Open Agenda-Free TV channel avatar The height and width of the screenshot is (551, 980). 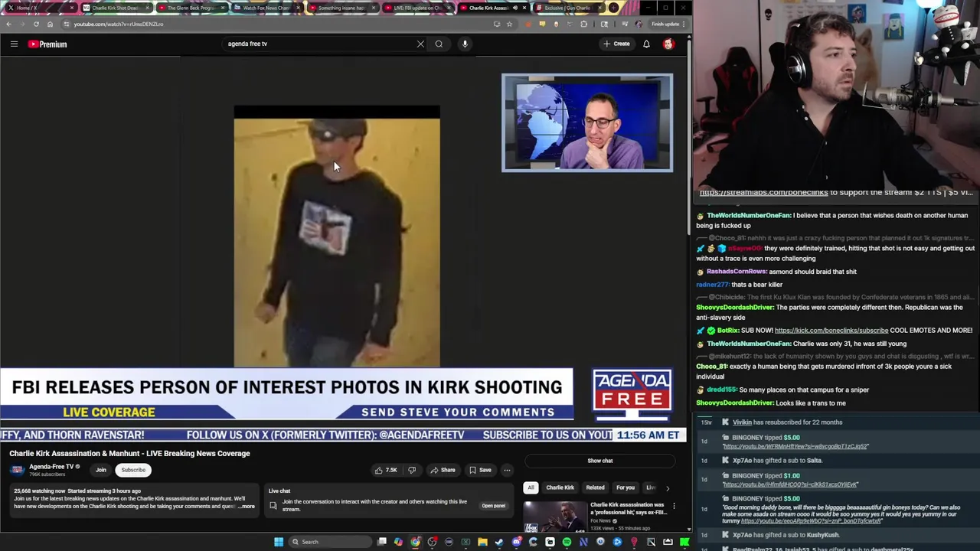point(17,469)
